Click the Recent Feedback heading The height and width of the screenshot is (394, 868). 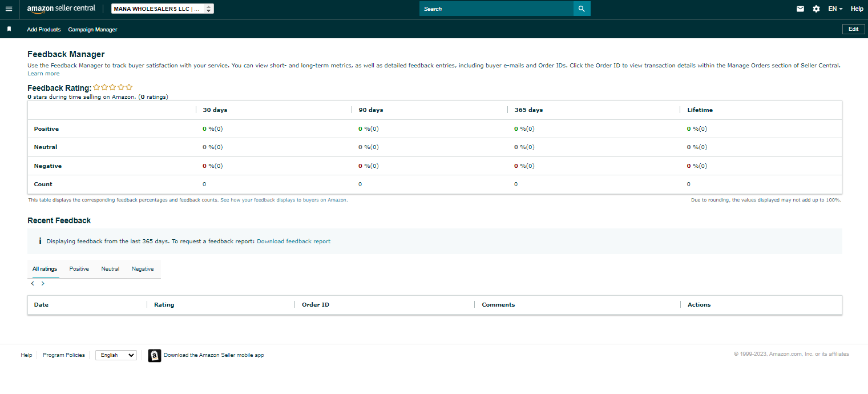point(59,220)
